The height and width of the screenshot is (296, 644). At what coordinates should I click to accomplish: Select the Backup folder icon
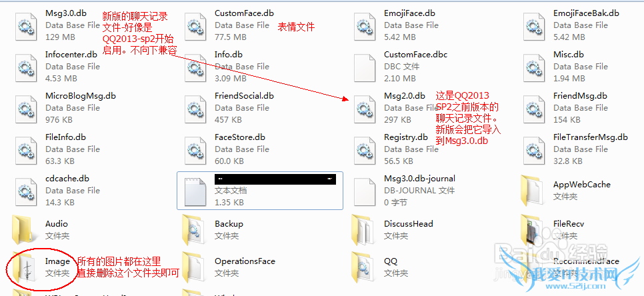click(195, 230)
